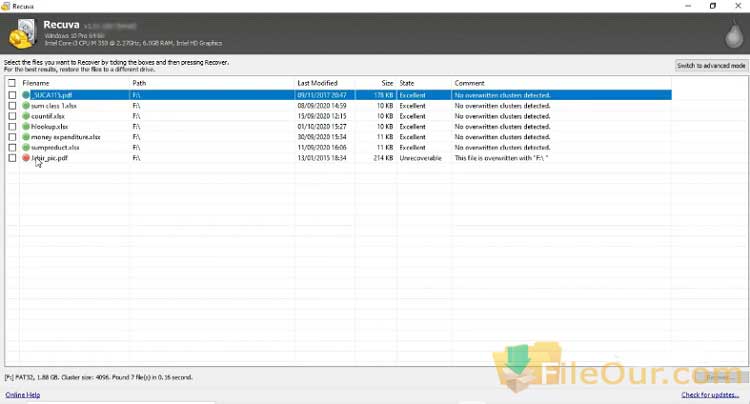Click the comment cell of hlookup.xlsx row
This screenshot has height=404, width=750.
click(502, 127)
